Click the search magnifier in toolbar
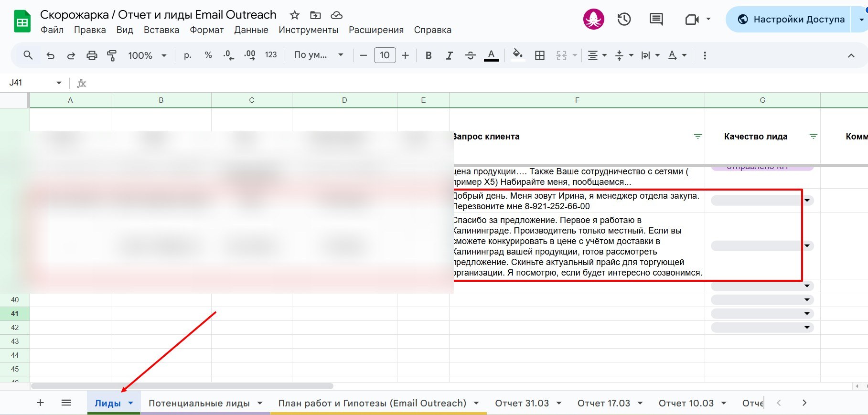The width and height of the screenshot is (868, 415). (28, 55)
